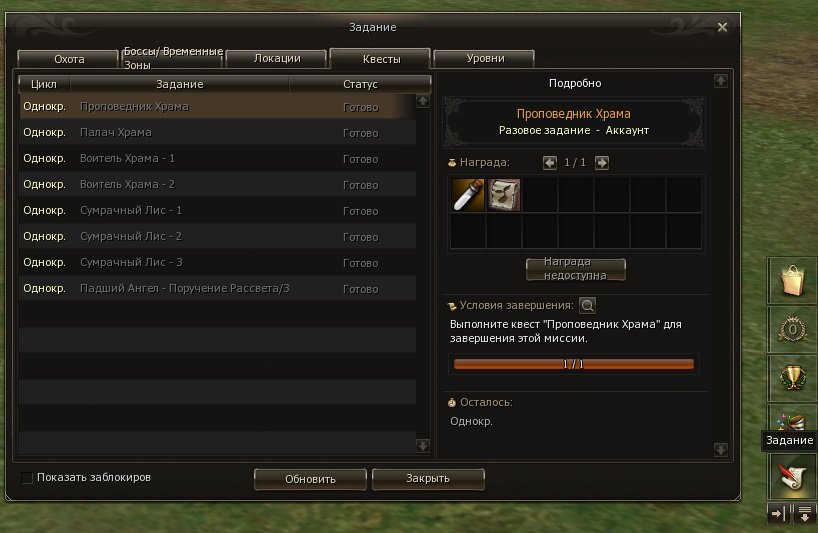
Task: Enable the Показать заблокиров checkbox
Action: coord(27,477)
